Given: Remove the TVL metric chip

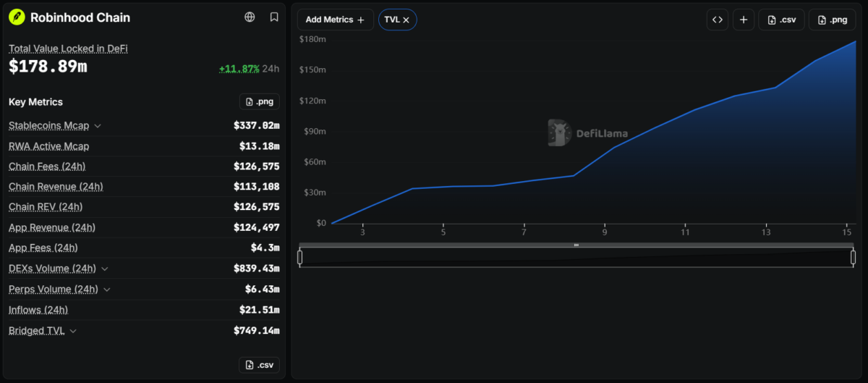Looking at the screenshot, I should 407,20.
